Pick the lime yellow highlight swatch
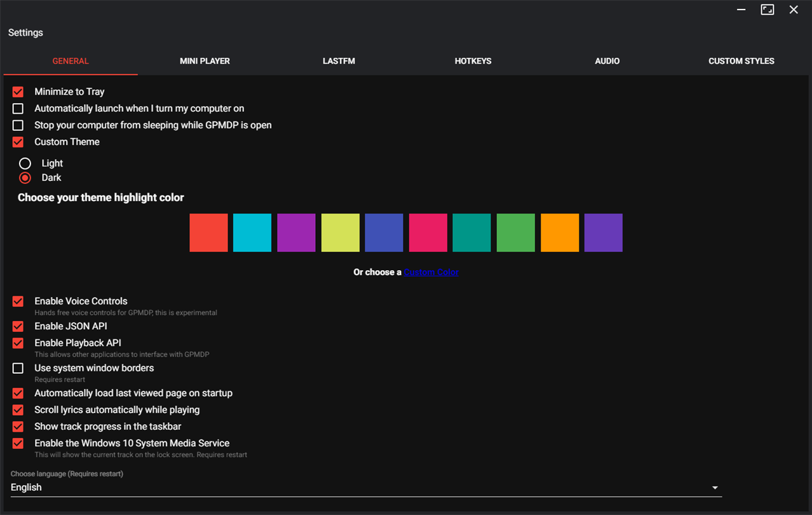812x515 pixels. (x=340, y=233)
